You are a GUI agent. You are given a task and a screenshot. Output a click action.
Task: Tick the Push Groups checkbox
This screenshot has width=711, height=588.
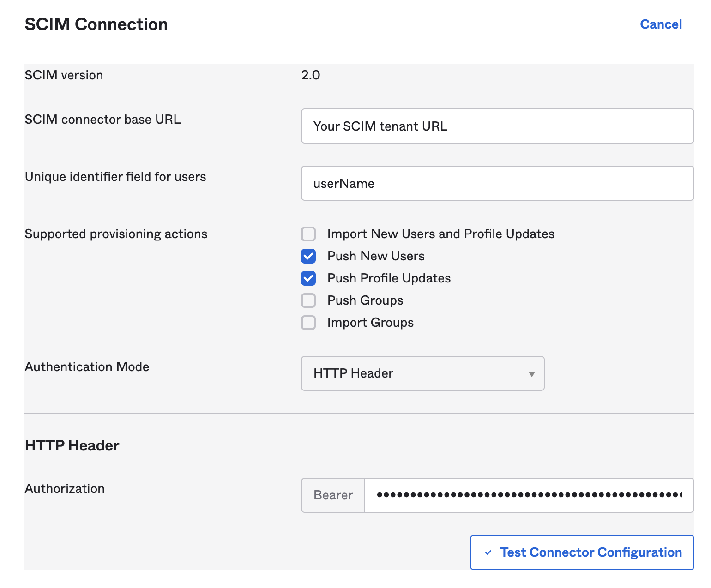(308, 300)
